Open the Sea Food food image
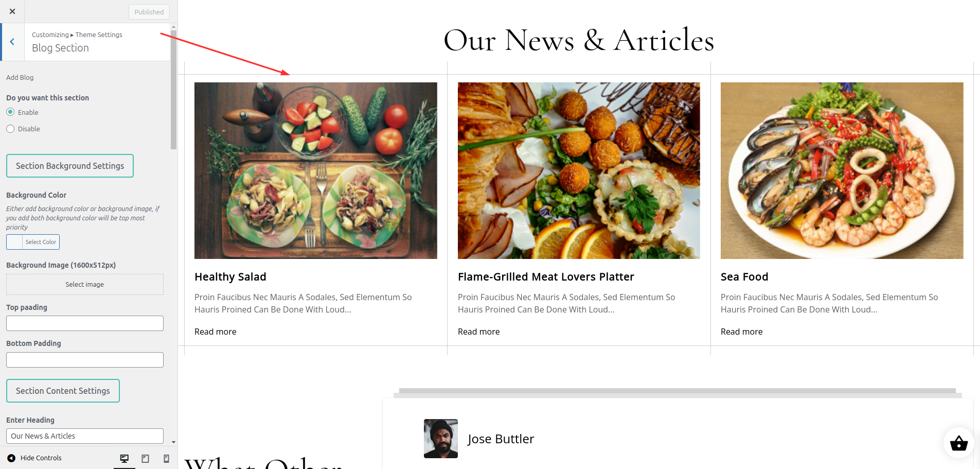The height and width of the screenshot is (469, 980). tap(842, 170)
